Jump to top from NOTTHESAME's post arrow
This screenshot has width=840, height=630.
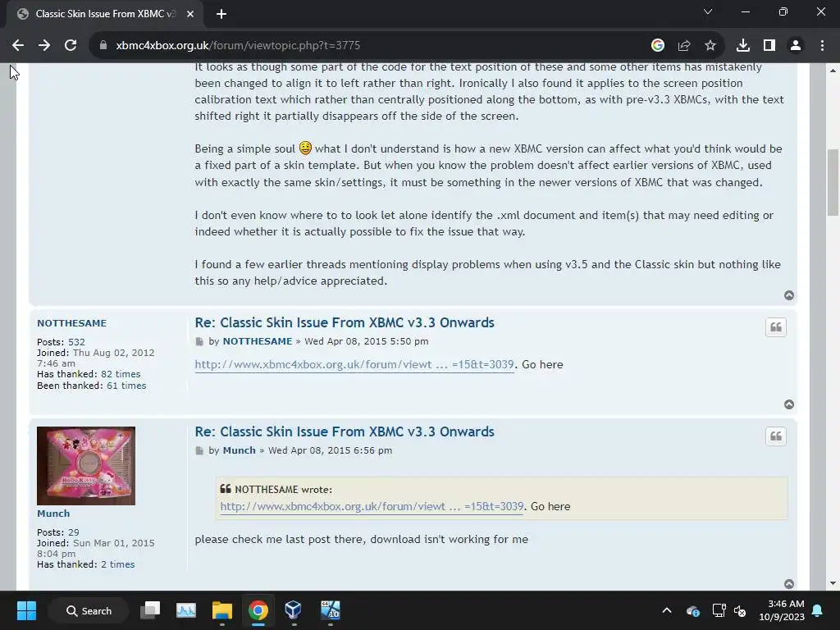pyautogui.click(x=789, y=404)
